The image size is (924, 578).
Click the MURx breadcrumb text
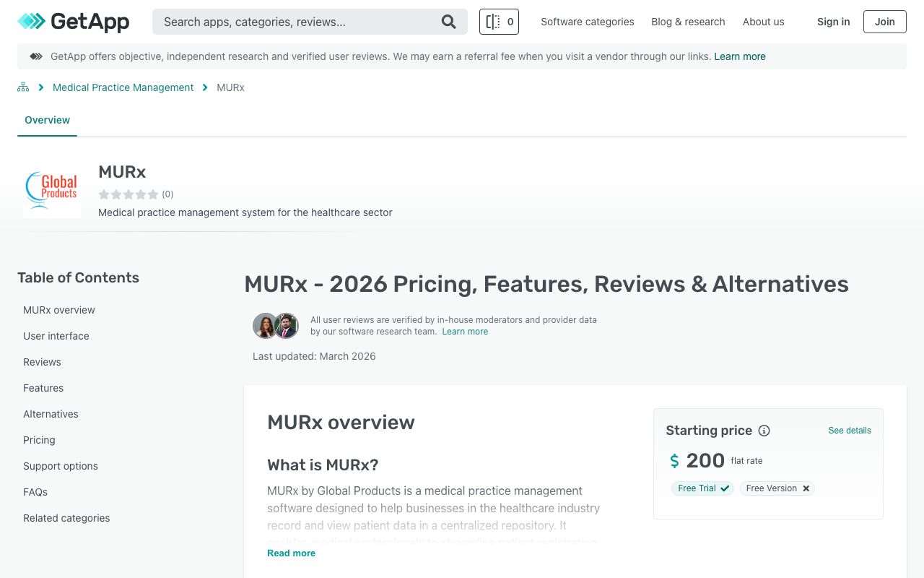230,87
